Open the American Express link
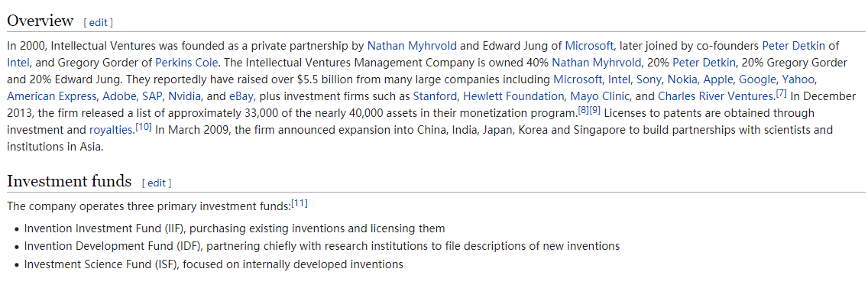 pyautogui.click(x=51, y=96)
